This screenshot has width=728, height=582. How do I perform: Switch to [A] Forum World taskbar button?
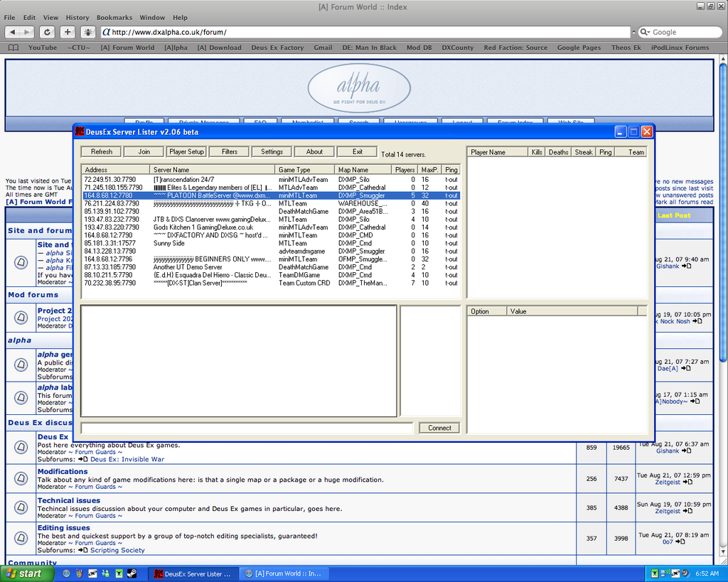[283, 573]
